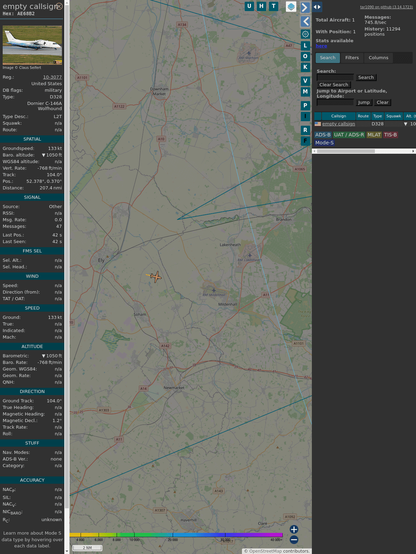This screenshot has width=416, height=554.
Task: Toggle the H map button
Action: [x=261, y=6]
